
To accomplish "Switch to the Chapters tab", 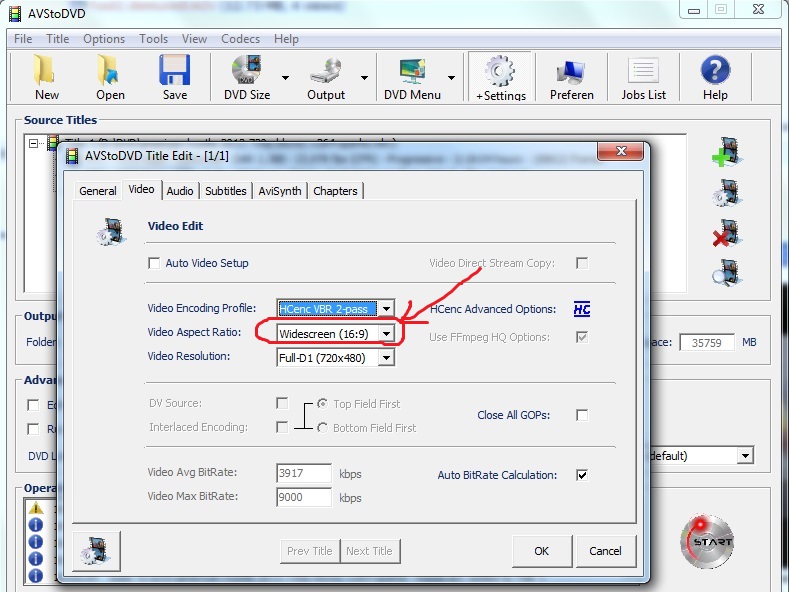I will click(x=335, y=191).
